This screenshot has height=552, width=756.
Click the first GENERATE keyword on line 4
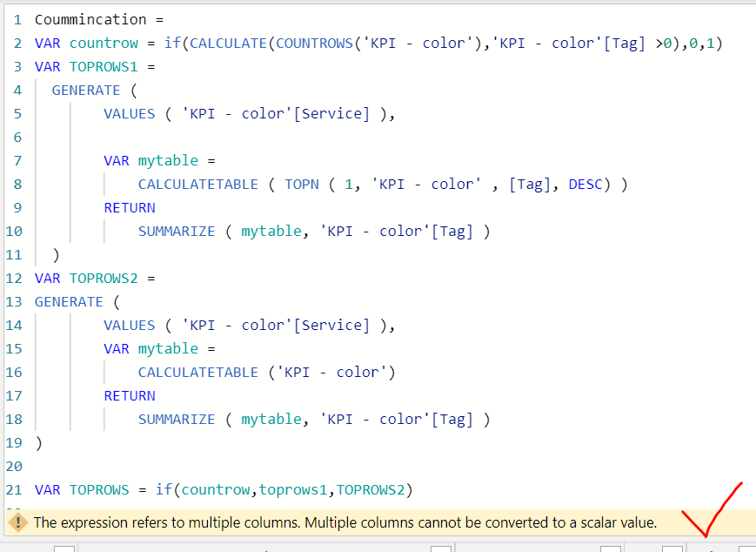pos(86,91)
